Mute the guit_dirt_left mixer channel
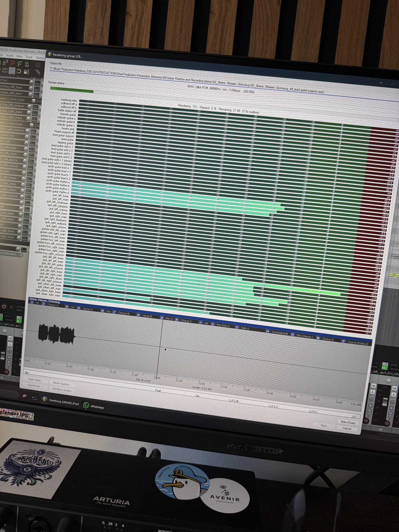Screen dimensions: 399x532 (395, 388)
